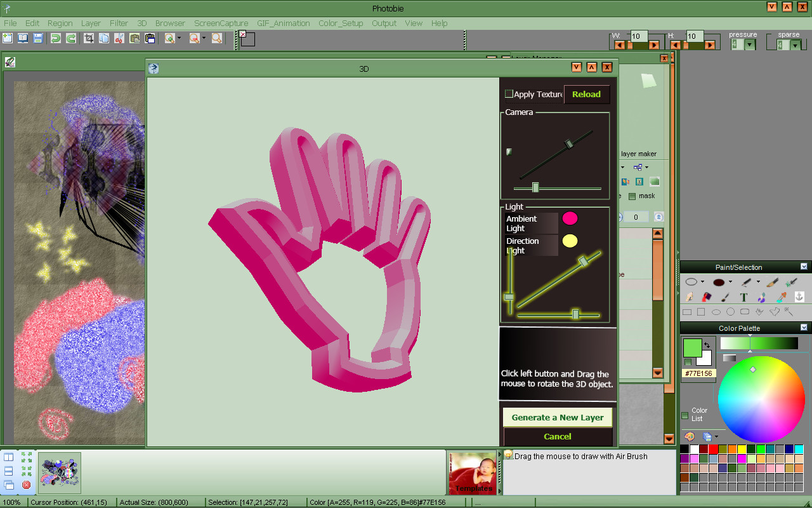
Task: Collapse the Paint/Selection panel
Action: click(x=804, y=267)
